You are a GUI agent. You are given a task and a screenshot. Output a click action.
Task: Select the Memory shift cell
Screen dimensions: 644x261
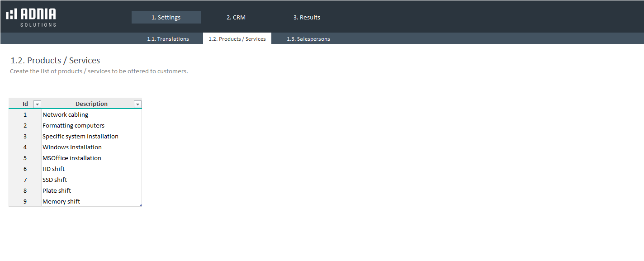(61, 202)
